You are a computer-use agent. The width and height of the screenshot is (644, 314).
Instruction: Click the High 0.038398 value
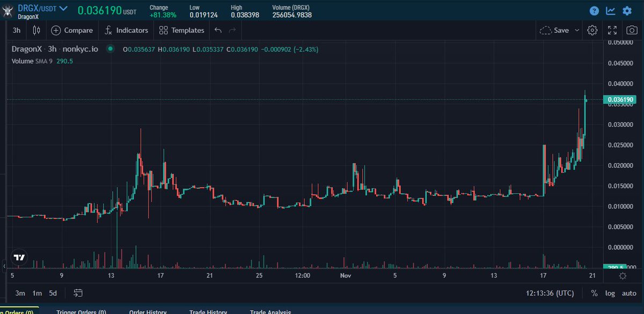point(245,15)
